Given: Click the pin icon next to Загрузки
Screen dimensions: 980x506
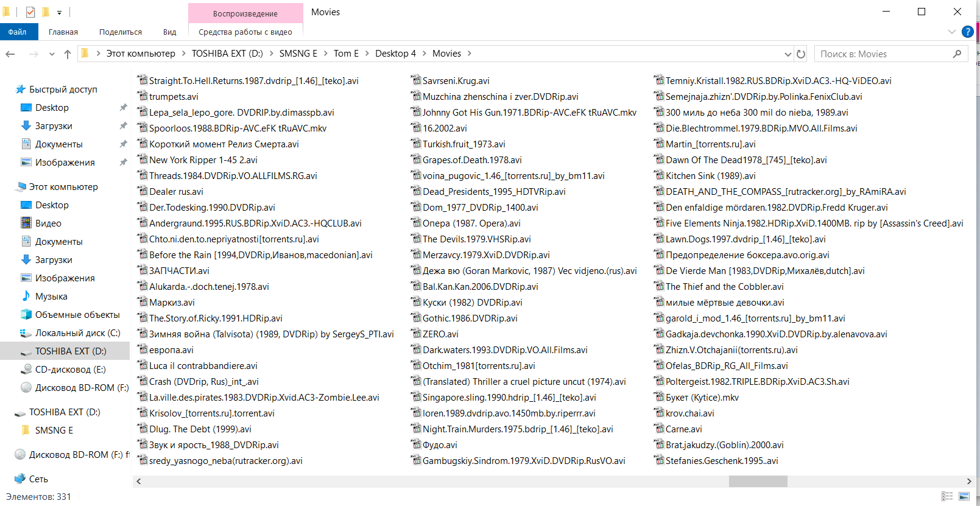Looking at the screenshot, I should pyautogui.click(x=123, y=125).
